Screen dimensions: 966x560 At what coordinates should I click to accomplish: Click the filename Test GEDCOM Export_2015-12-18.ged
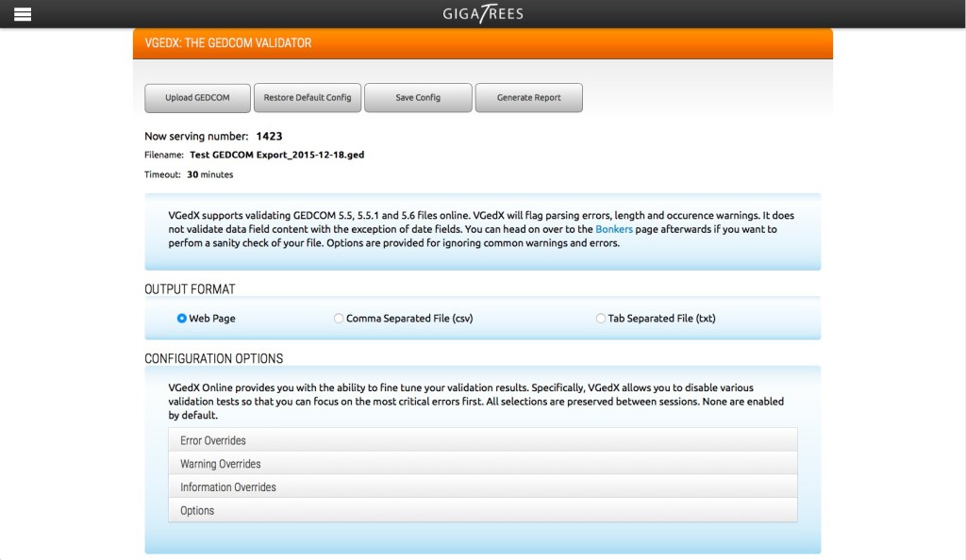(x=276, y=155)
